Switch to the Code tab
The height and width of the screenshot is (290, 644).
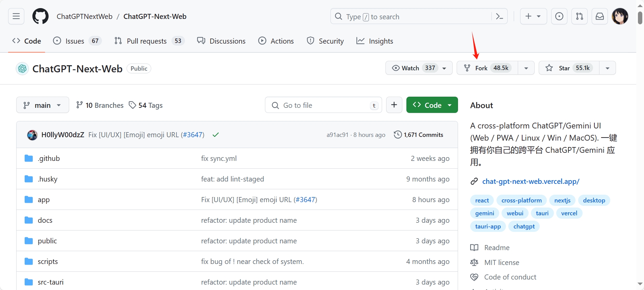27,41
